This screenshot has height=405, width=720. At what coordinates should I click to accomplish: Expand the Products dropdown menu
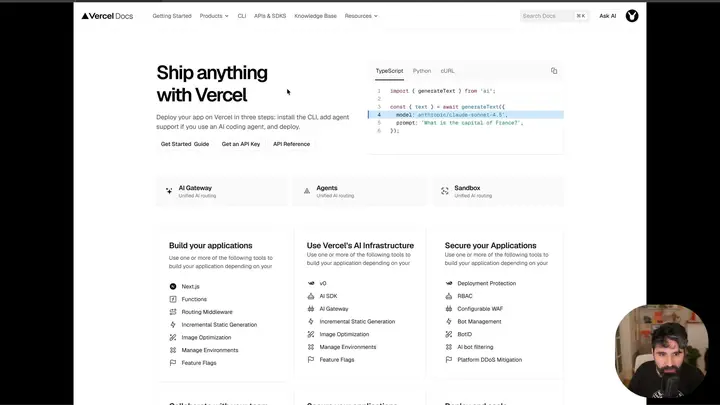(214, 16)
